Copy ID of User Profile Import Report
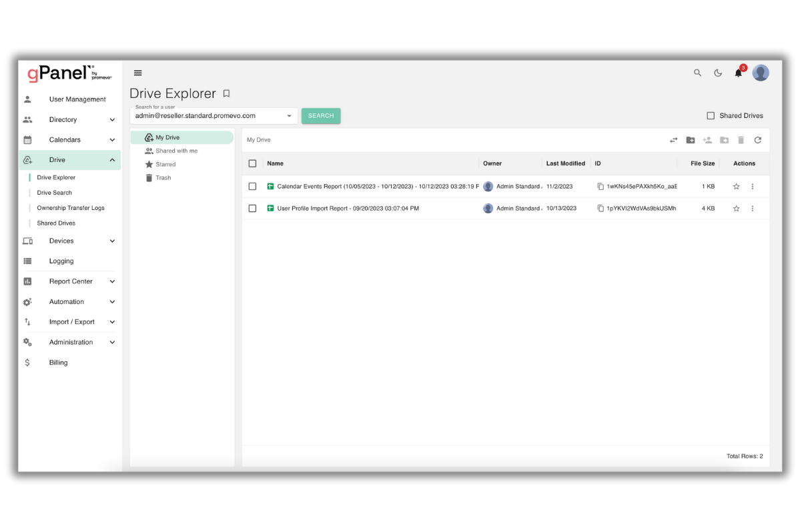 coord(601,209)
